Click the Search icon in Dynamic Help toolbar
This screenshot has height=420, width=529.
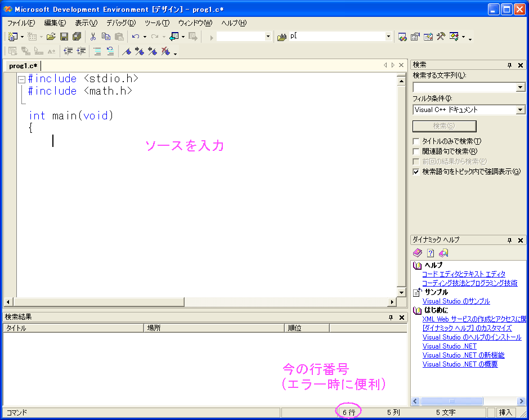tap(443, 253)
